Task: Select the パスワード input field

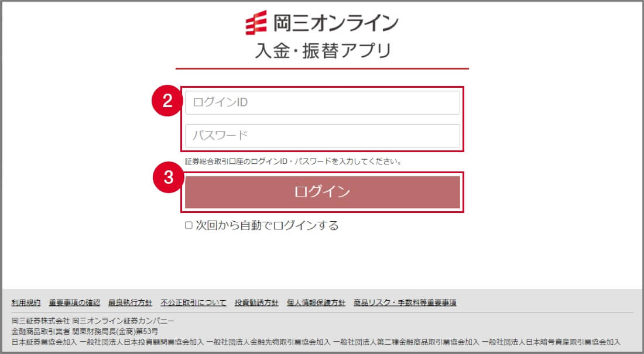Action: tap(323, 136)
